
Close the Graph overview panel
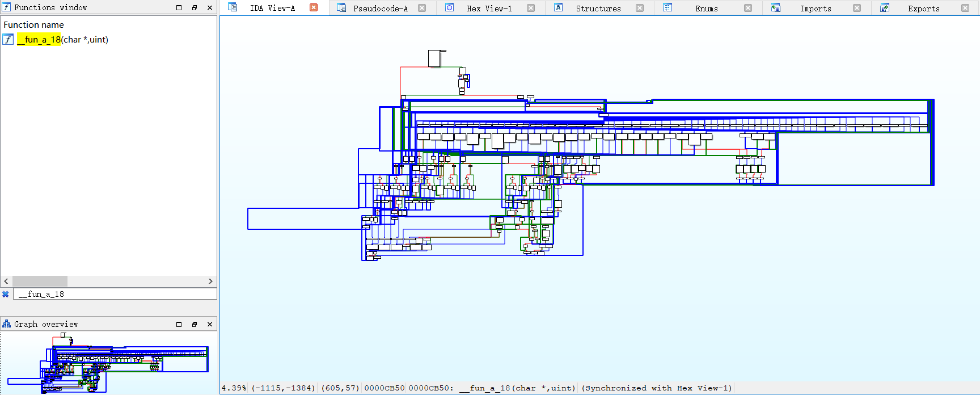point(210,324)
